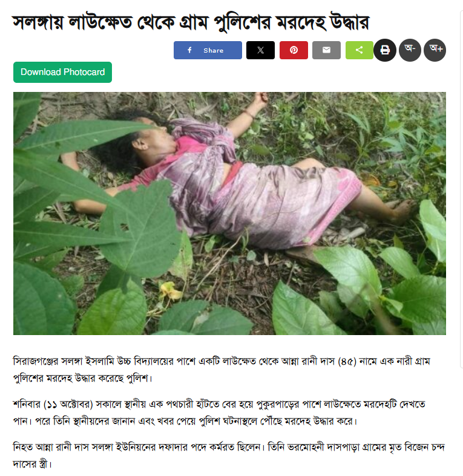
Task: Share the article on X
Action: (260, 50)
